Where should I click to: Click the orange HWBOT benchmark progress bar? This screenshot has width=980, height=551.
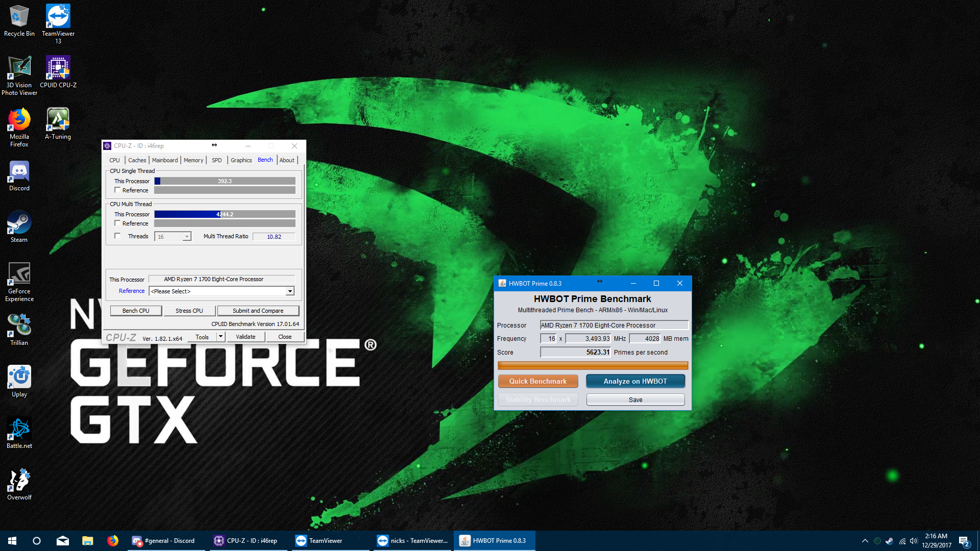pyautogui.click(x=593, y=365)
